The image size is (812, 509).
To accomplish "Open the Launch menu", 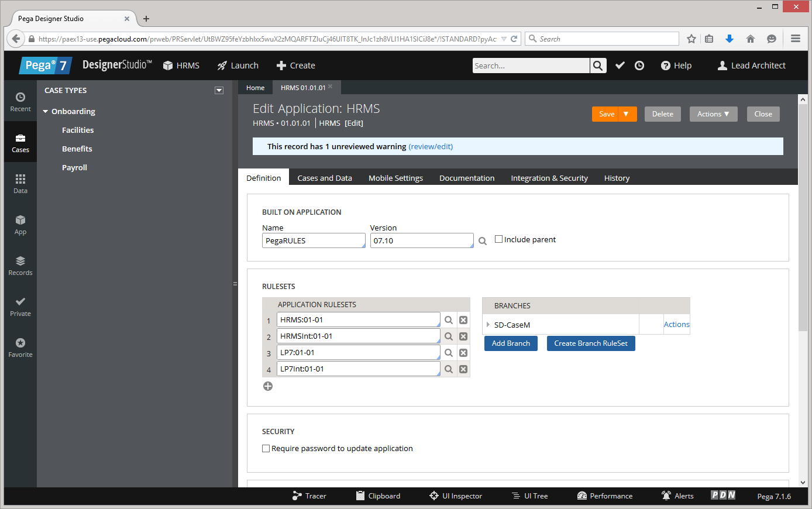I will tap(238, 66).
